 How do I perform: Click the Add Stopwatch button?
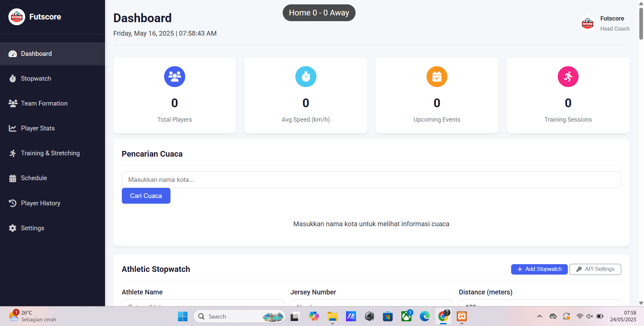pyautogui.click(x=539, y=269)
